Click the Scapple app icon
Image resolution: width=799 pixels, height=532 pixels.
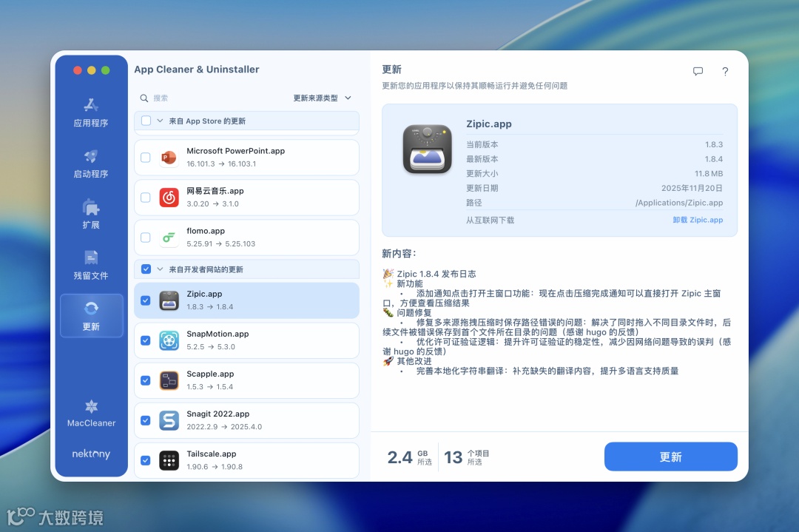coord(169,380)
